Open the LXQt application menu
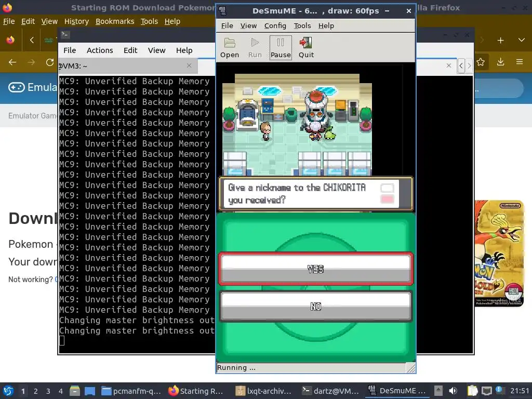Viewport: 532px width, 399px height. pos(8,391)
